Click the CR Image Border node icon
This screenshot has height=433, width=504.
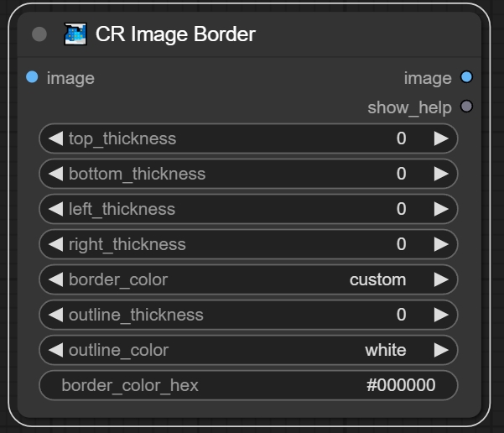tap(75, 34)
